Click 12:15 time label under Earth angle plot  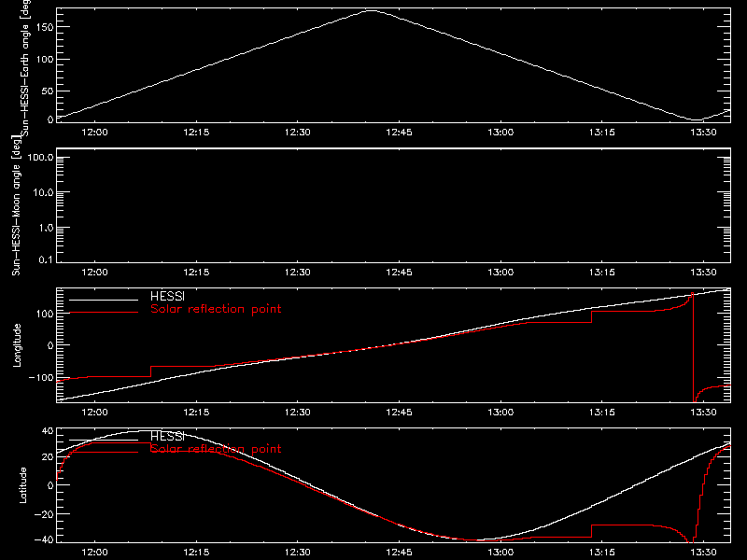(196, 132)
